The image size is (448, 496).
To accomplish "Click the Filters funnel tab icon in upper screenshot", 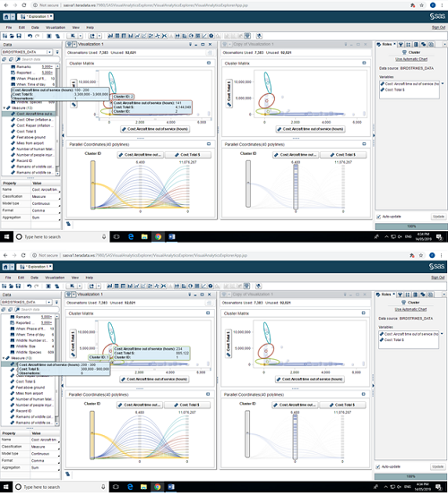I will 401,45.
